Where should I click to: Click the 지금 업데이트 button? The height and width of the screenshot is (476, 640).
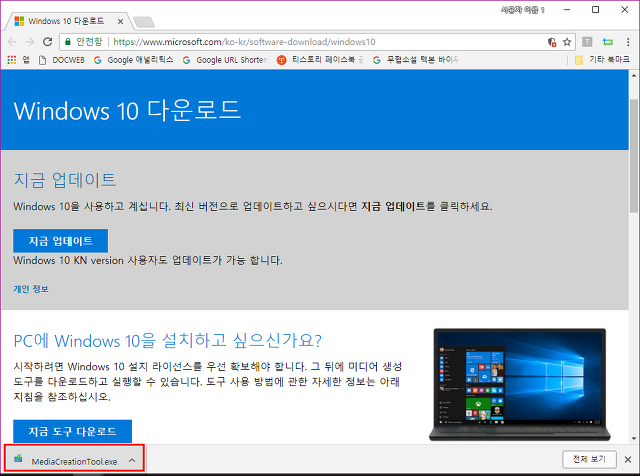60,241
